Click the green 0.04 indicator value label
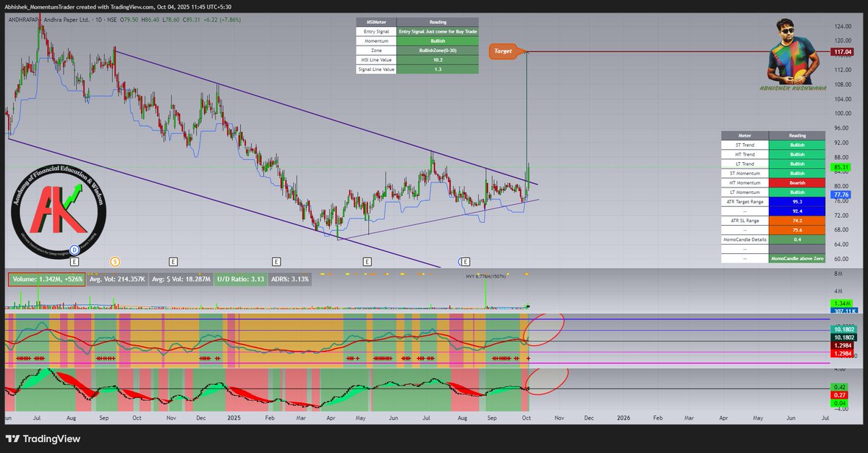This screenshot has width=868, height=453. point(839,404)
